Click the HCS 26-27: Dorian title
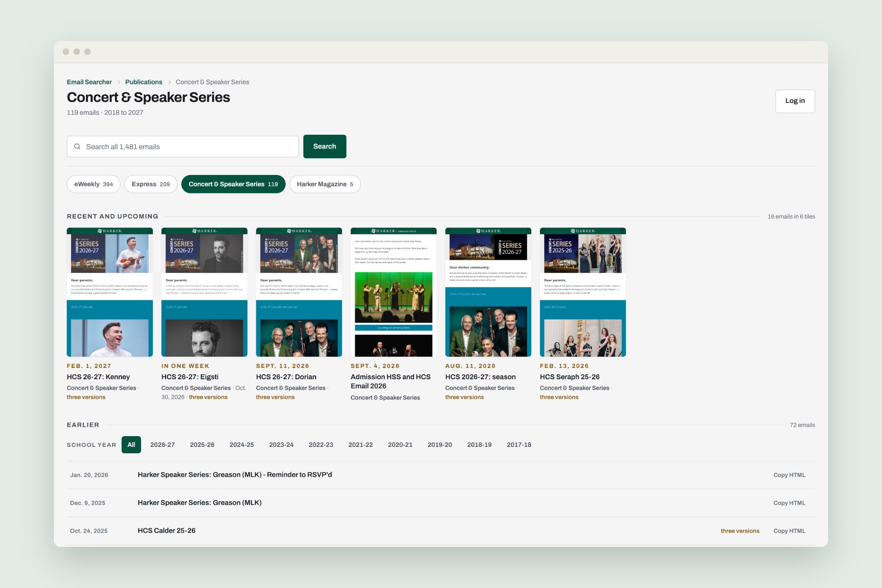The height and width of the screenshot is (588, 882). [x=286, y=377]
